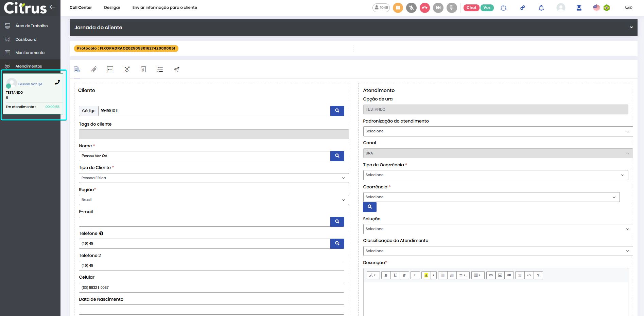Search client by Código magnifier button
Screen dimensions: 644x316
tap(337, 111)
